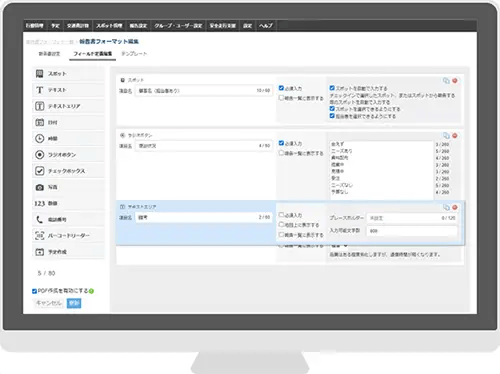The height and width of the screenshot is (374, 500).
Task: Uncheck required input for the Spot field
Action: tap(281, 88)
